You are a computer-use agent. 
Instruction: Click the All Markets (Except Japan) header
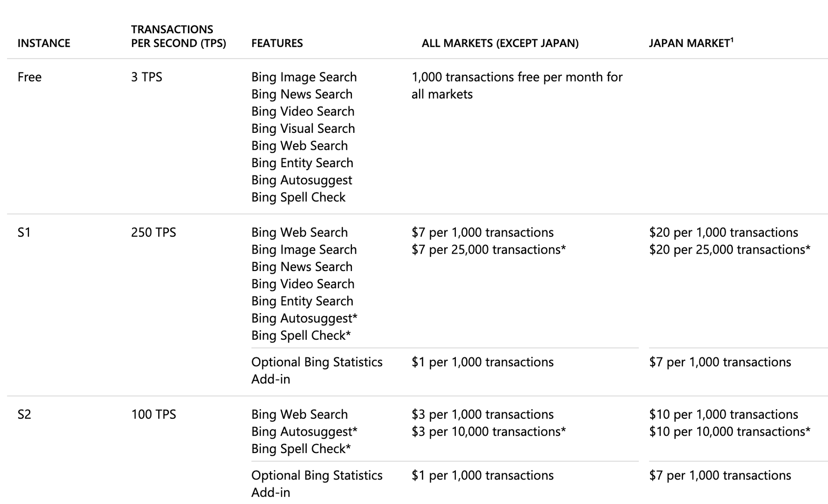(x=500, y=43)
